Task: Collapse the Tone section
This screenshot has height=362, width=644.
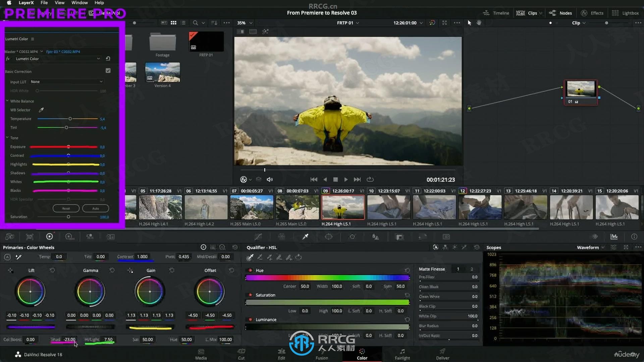Action: pyautogui.click(x=7, y=138)
